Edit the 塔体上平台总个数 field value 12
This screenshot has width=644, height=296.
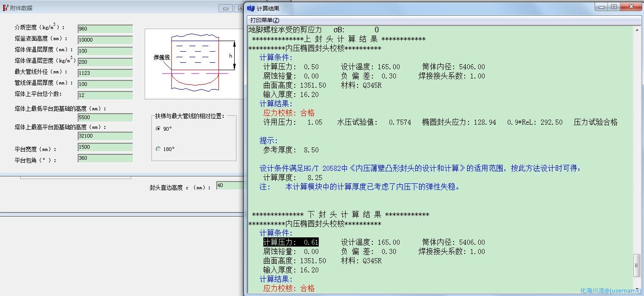(x=105, y=95)
